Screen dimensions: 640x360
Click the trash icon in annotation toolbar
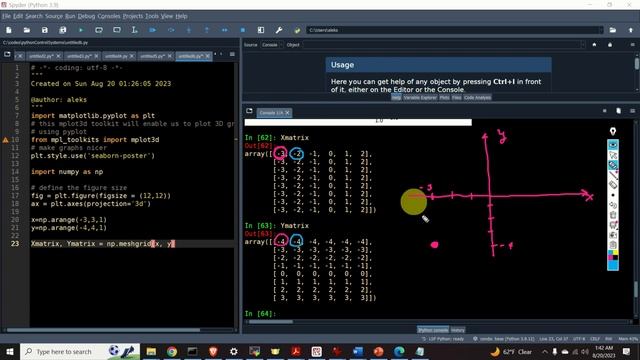point(613,215)
